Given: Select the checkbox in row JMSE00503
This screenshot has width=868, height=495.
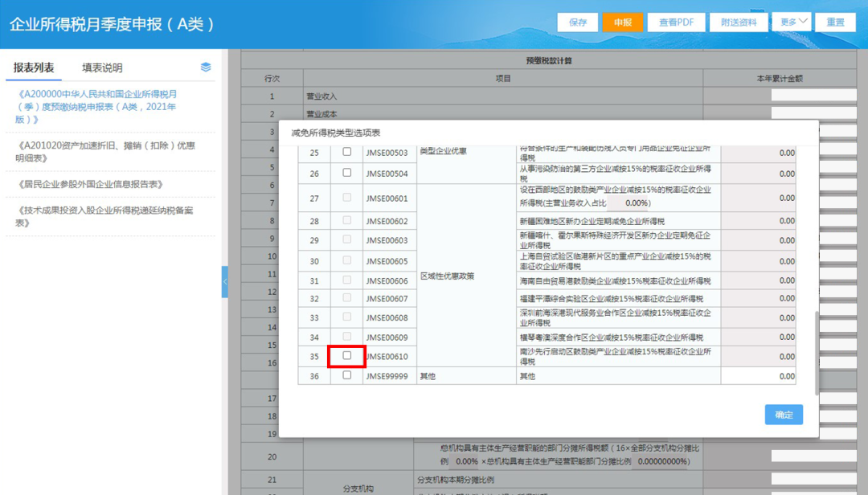Looking at the screenshot, I should pyautogui.click(x=346, y=152).
